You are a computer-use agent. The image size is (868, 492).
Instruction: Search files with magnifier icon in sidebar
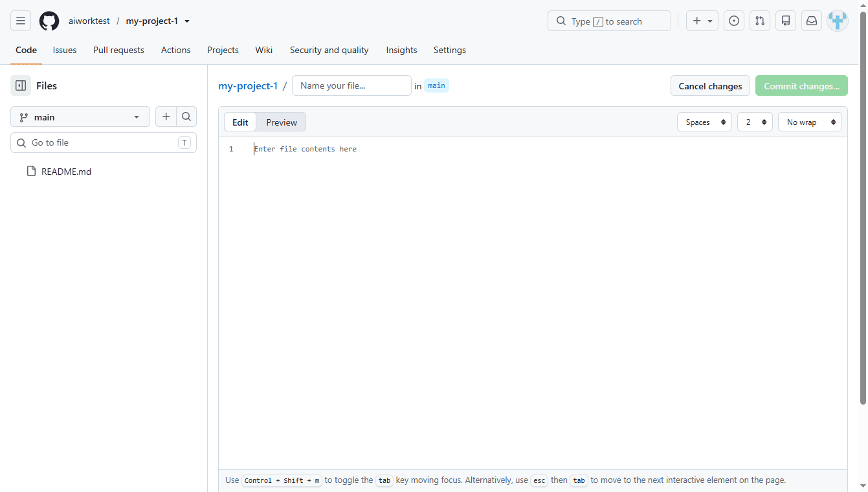tap(186, 117)
